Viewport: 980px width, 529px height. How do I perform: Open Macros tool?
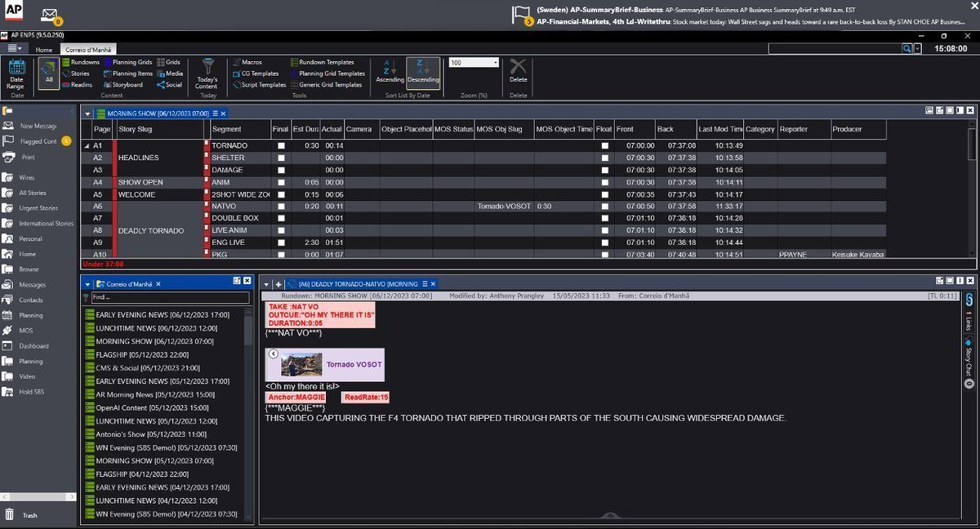coord(247,62)
